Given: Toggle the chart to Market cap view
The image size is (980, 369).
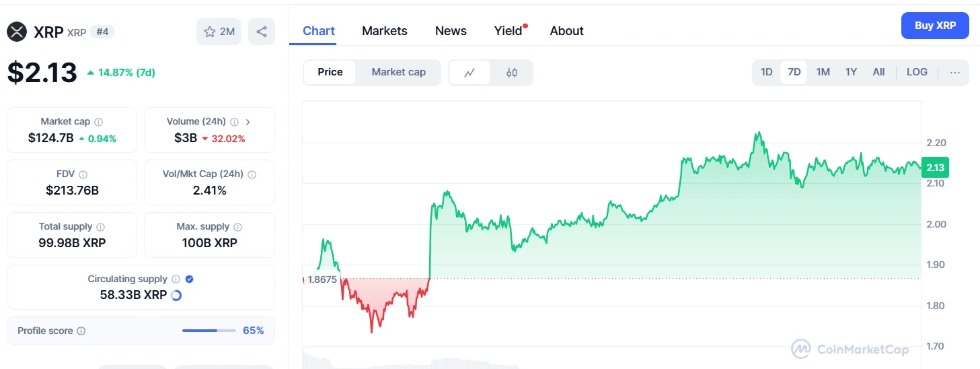Looking at the screenshot, I should (399, 72).
